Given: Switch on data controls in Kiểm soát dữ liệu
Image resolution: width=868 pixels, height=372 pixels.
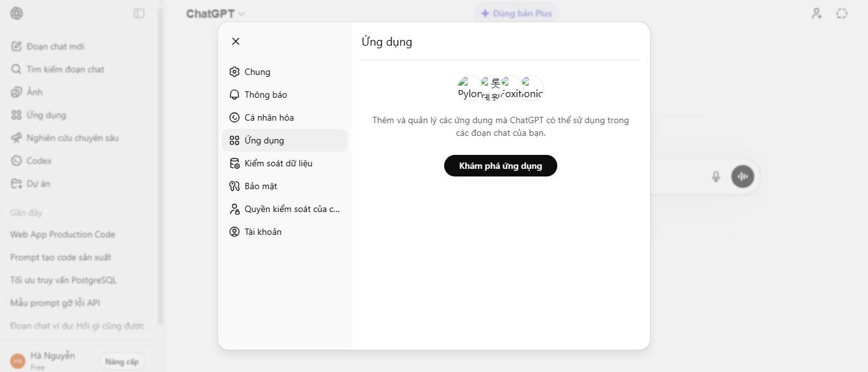Looking at the screenshot, I should [x=278, y=163].
